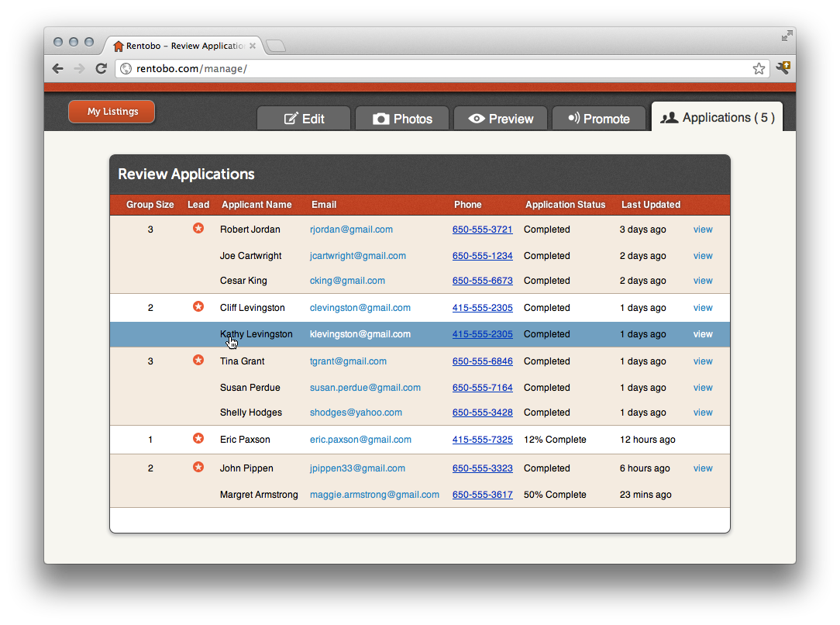Click the browser forward arrow
This screenshot has width=840, height=625.
coord(79,68)
